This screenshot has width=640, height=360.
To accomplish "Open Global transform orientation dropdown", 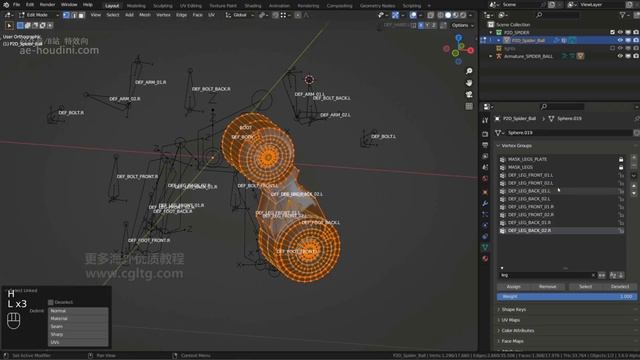I will click(x=240, y=15).
